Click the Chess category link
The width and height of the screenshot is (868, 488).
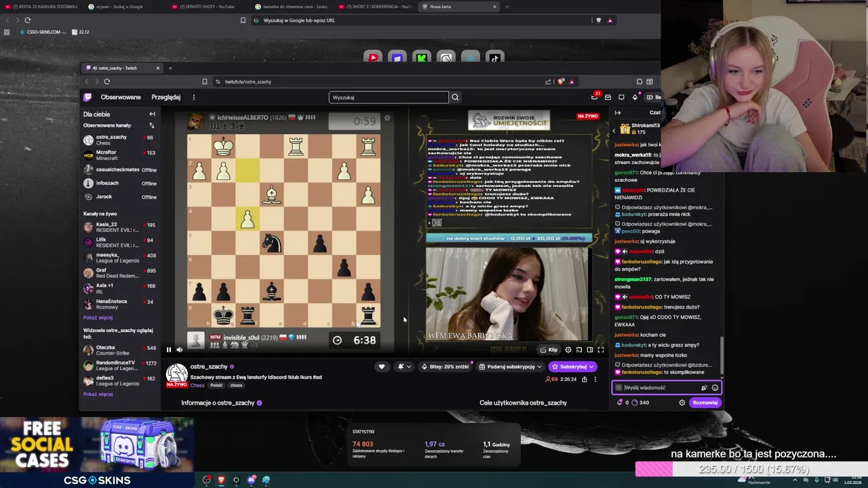click(197, 385)
